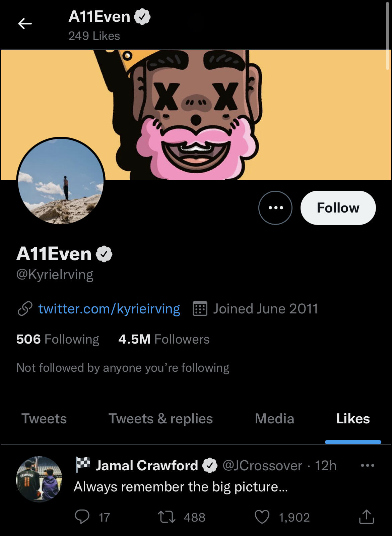Click the link chain icon beside profile URL

(x=25, y=309)
